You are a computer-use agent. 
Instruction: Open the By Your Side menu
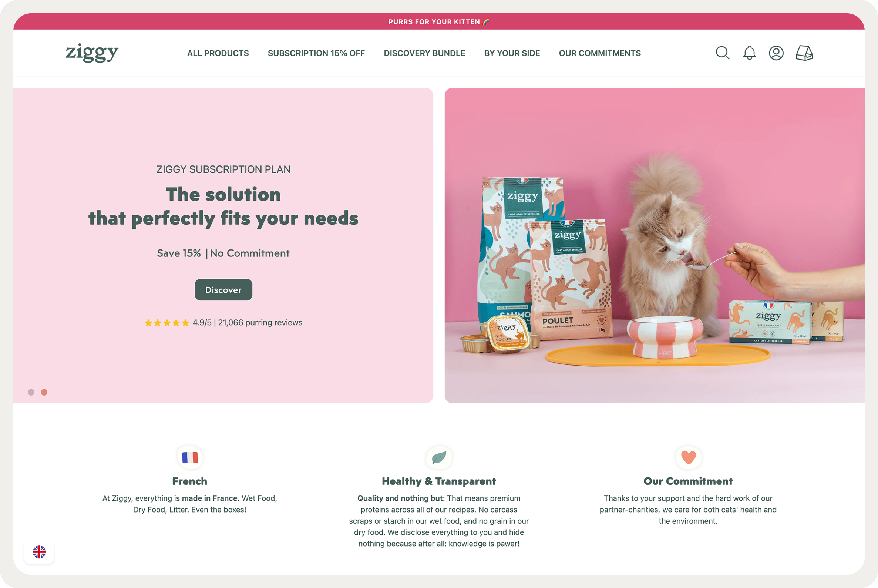[x=512, y=53]
